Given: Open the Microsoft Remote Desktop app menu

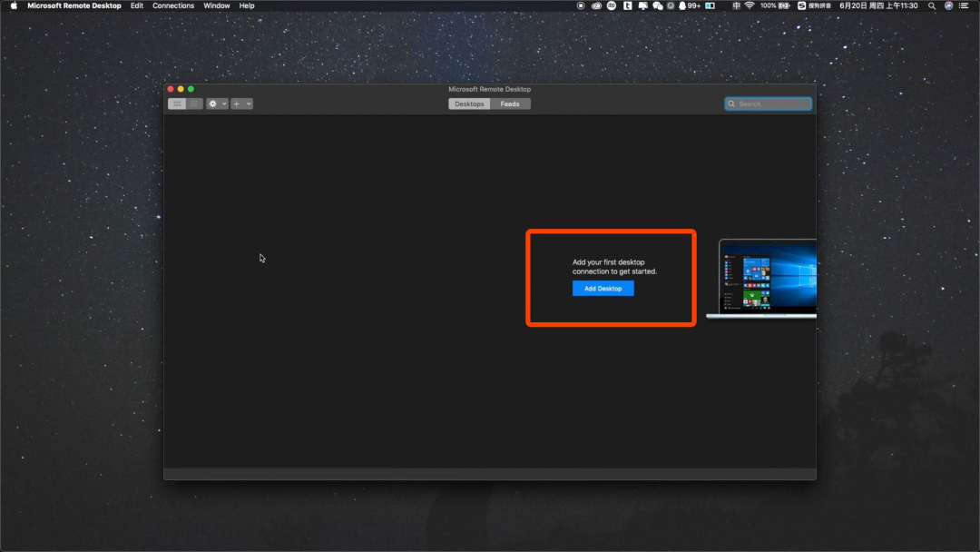Looking at the screenshot, I should [x=74, y=5].
